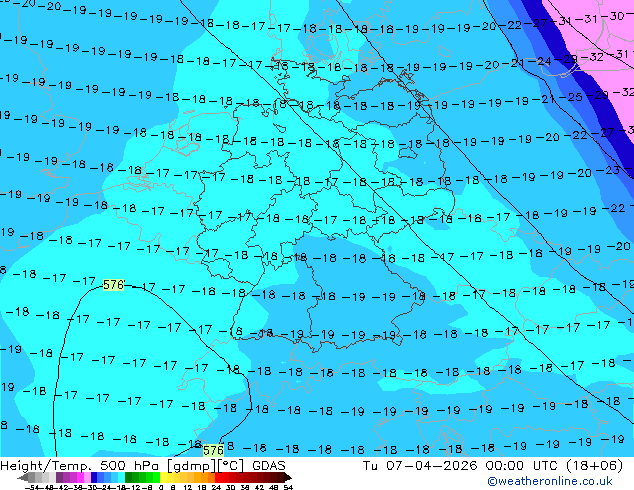Click the '(18+06)' forecast run text

coord(593,466)
